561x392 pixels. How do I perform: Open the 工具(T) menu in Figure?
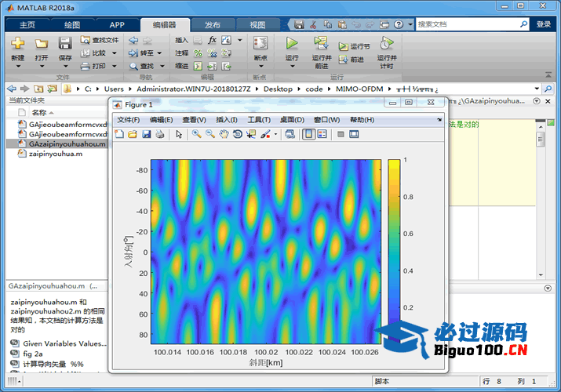coord(259,120)
